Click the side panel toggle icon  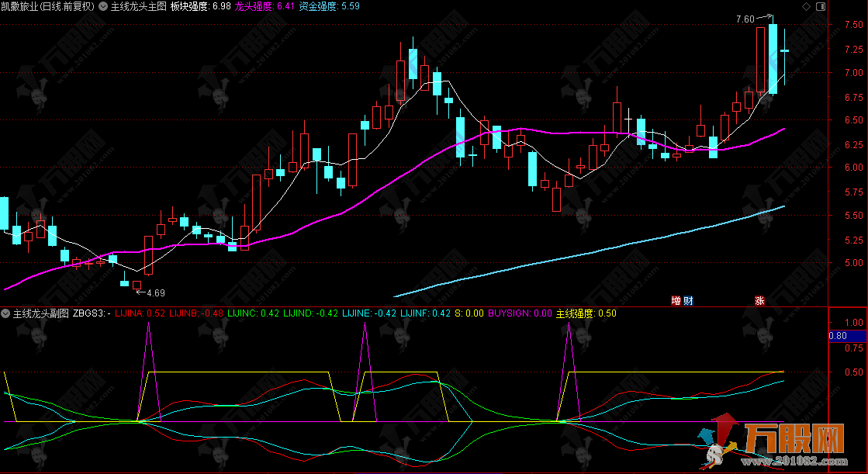pyautogui.click(x=821, y=6)
